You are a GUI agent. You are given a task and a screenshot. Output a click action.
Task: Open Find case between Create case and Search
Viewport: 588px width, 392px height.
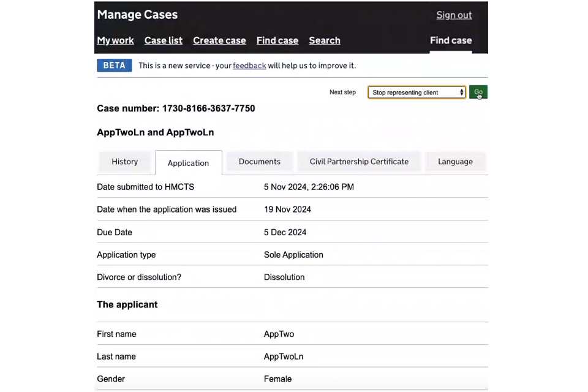click(277, 40)
